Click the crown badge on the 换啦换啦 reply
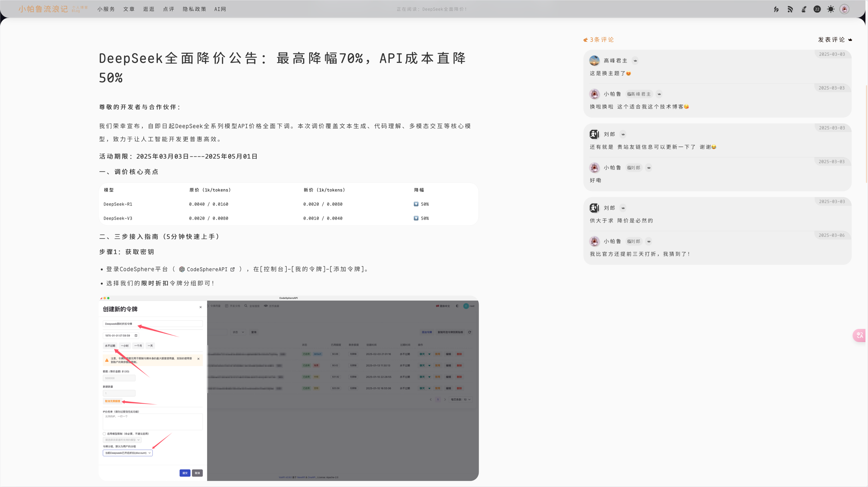This screenshot has width=868, height=487. click(x=659, y=94)
